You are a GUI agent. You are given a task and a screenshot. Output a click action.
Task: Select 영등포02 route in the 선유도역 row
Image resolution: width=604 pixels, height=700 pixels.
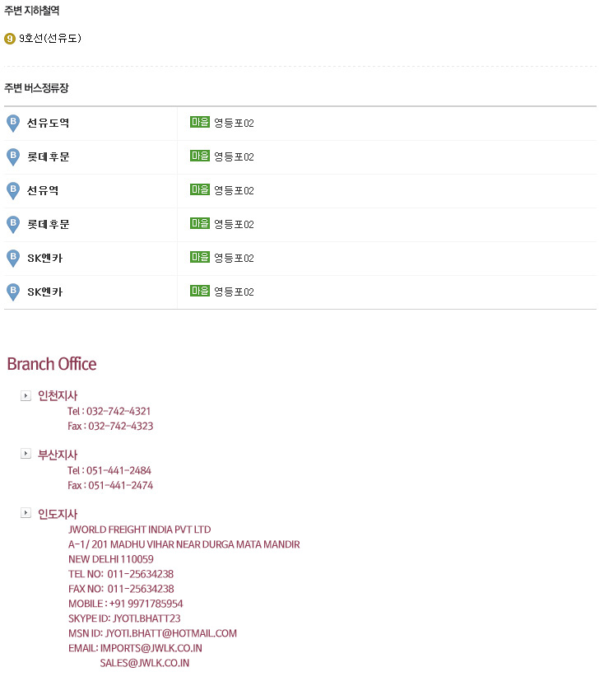[x=234, y=124]
